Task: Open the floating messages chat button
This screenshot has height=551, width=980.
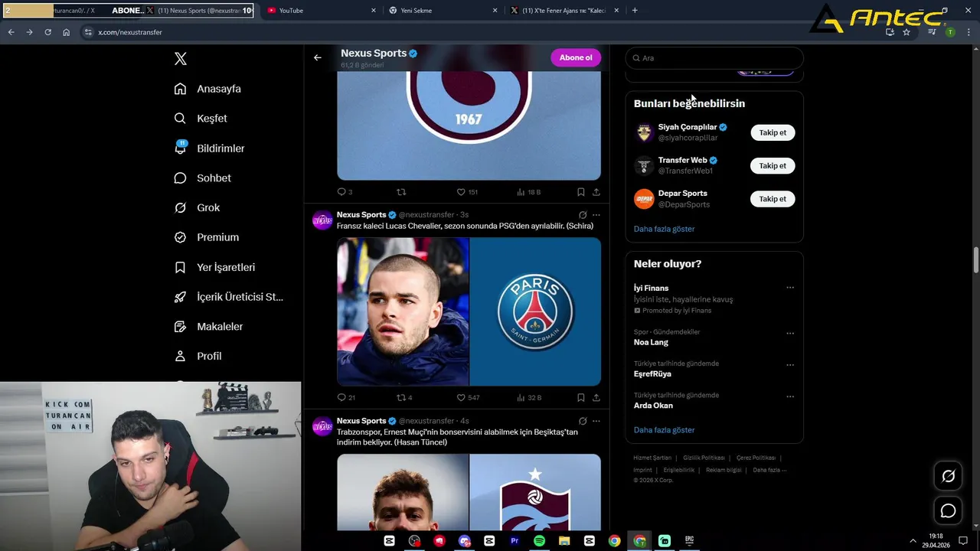Action: [948, 510]
